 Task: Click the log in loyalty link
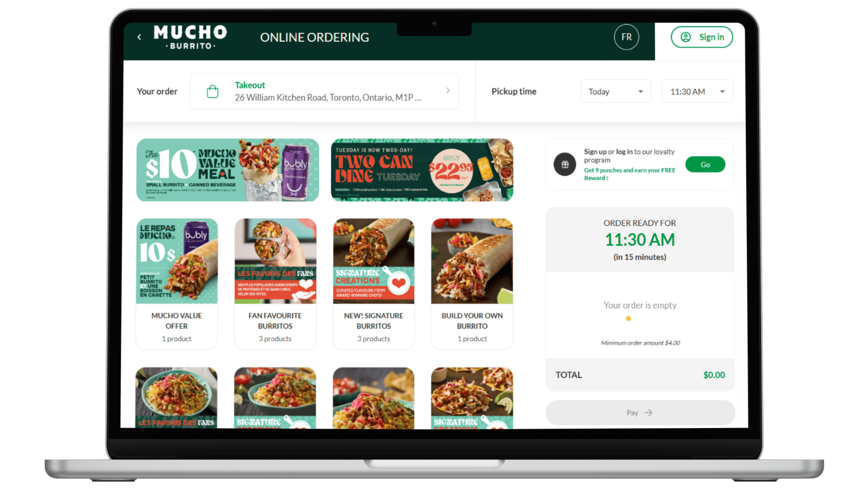coord(624,151)
